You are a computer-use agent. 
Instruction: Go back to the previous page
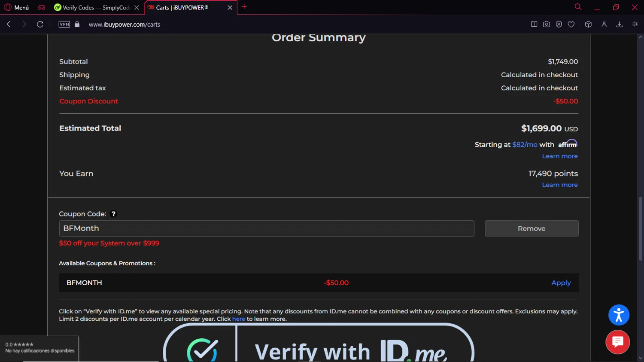point(9,24)
